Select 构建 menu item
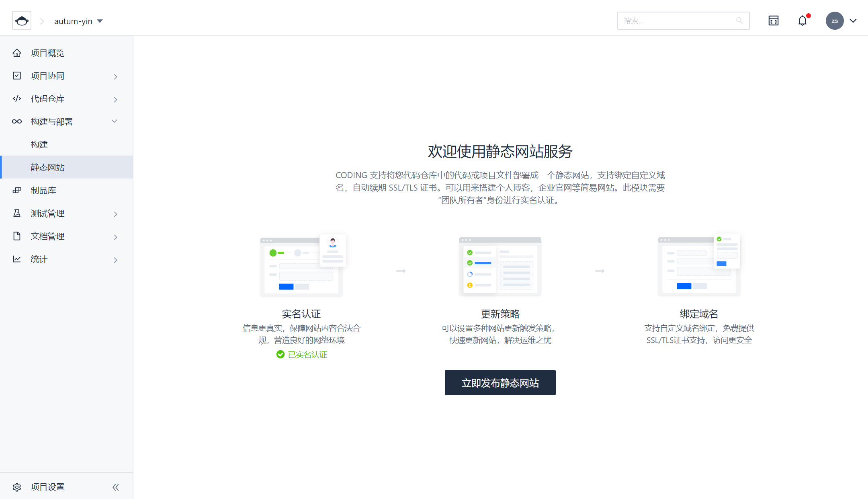Screen dimensions: 868x499 (39, 144)
